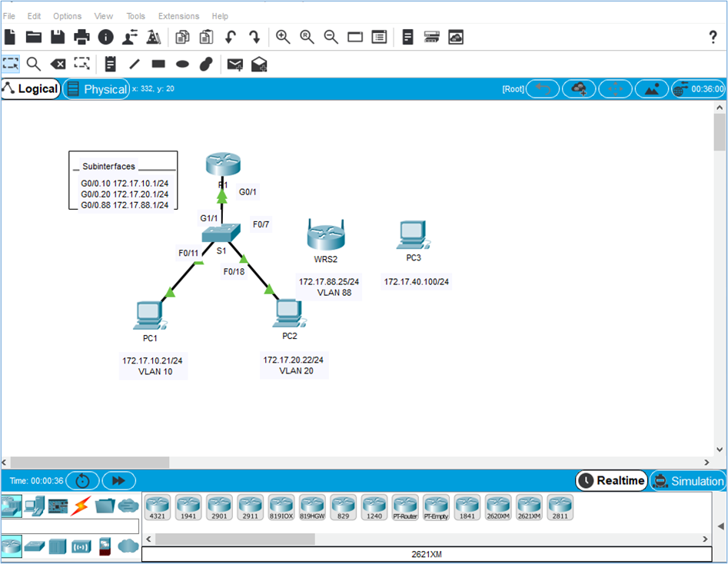Image resolution: width=728 pixels, height=564 pixels.
Task: Click the Add Simple PDU envelope icon
Action: tap(234, 64)
